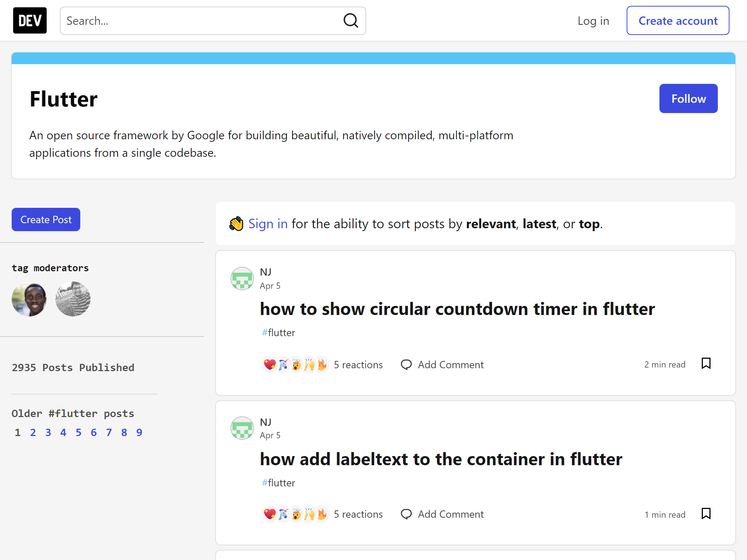Click the '2 min read' label
This screenshot has height=560, width=747.
pos(665,365)
